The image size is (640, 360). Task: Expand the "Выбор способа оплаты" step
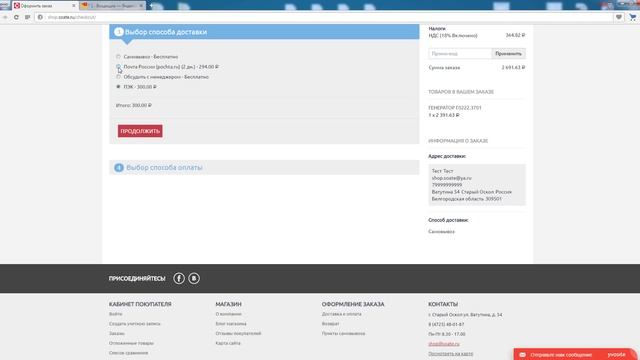tap(264, 167)
